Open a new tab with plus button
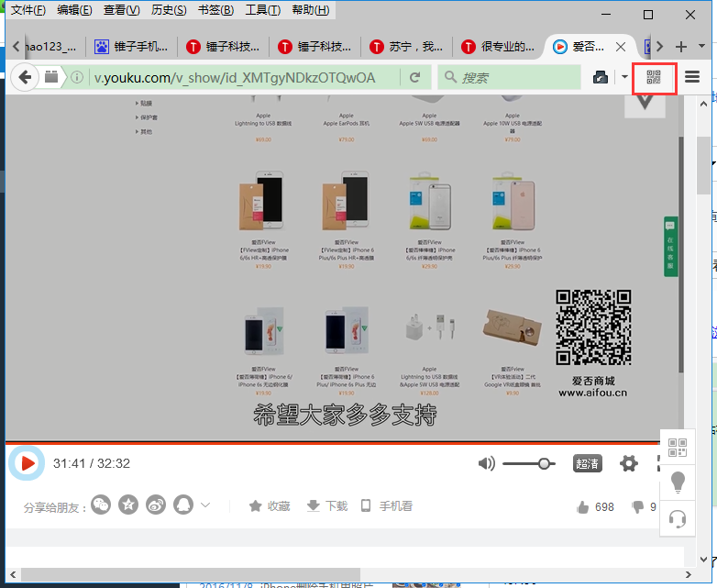The height and width of the screenshot is (588, 717). pyautogui.click(x=681, y=47)
